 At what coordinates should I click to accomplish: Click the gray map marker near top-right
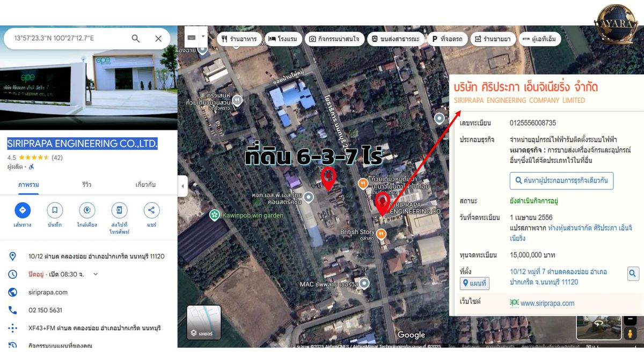click(x=440, y=118)
